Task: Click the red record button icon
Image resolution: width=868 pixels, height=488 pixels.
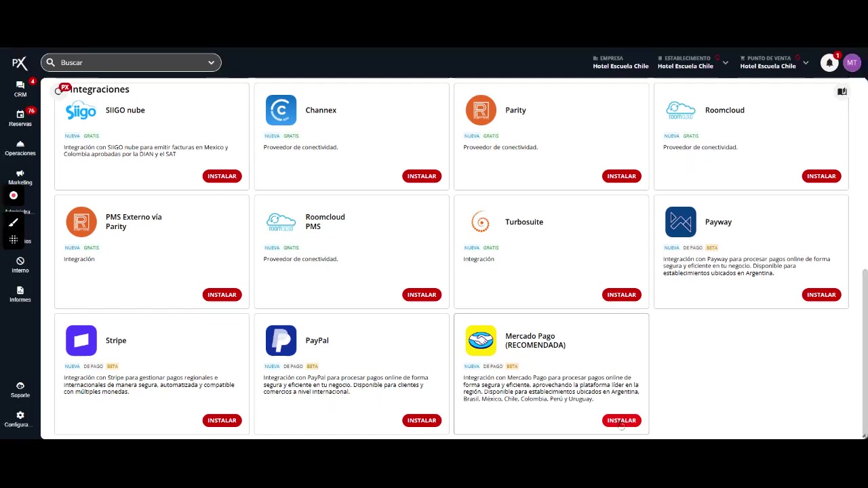Action: point(14,195)
